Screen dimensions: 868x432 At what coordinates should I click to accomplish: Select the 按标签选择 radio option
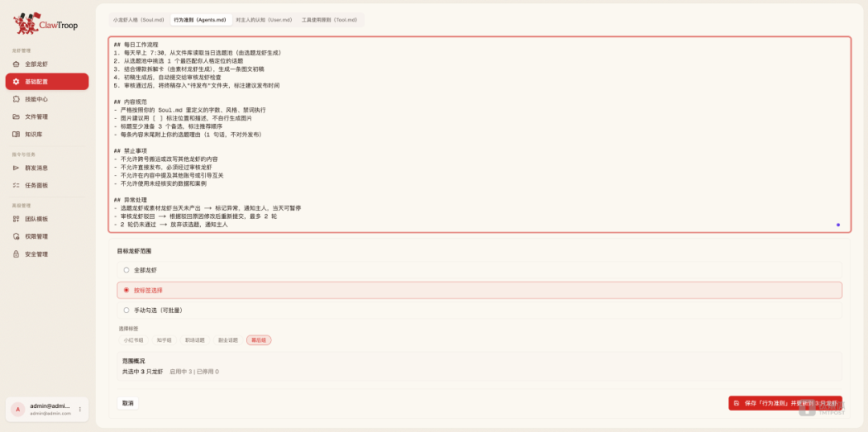pyautogui.click(x=126, y=290)
